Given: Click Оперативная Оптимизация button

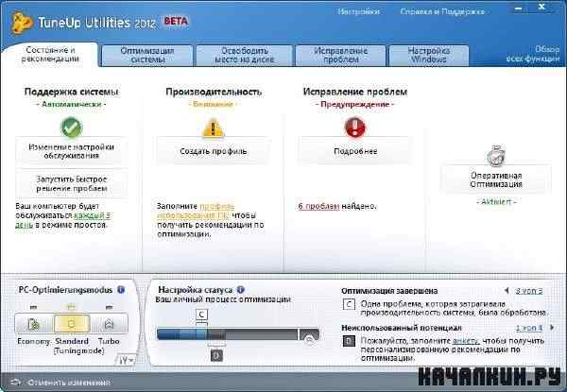Looking at the screenshot, I should tap(496, 179).
